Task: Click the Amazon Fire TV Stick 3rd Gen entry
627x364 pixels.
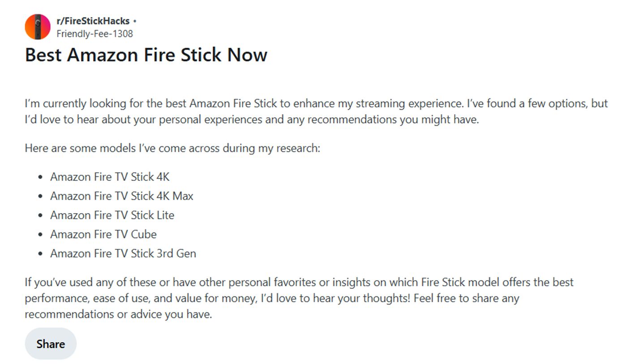Action: coord(123,254)
